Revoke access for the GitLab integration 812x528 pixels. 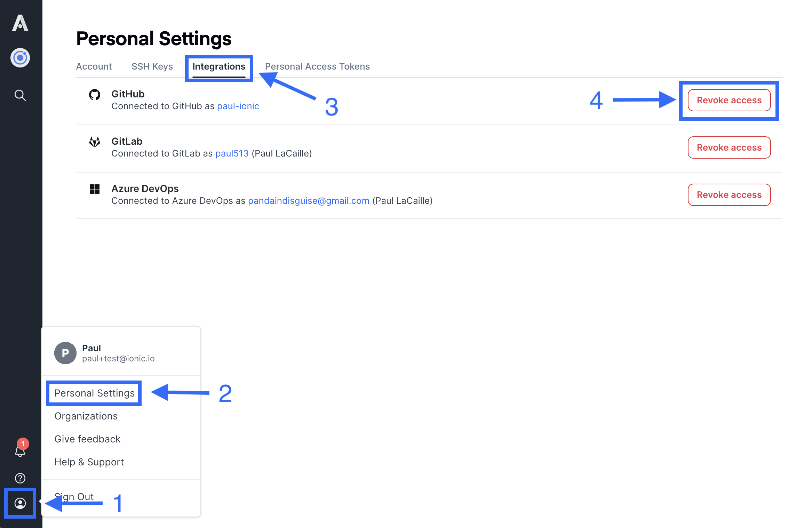[x=729, y=147]
